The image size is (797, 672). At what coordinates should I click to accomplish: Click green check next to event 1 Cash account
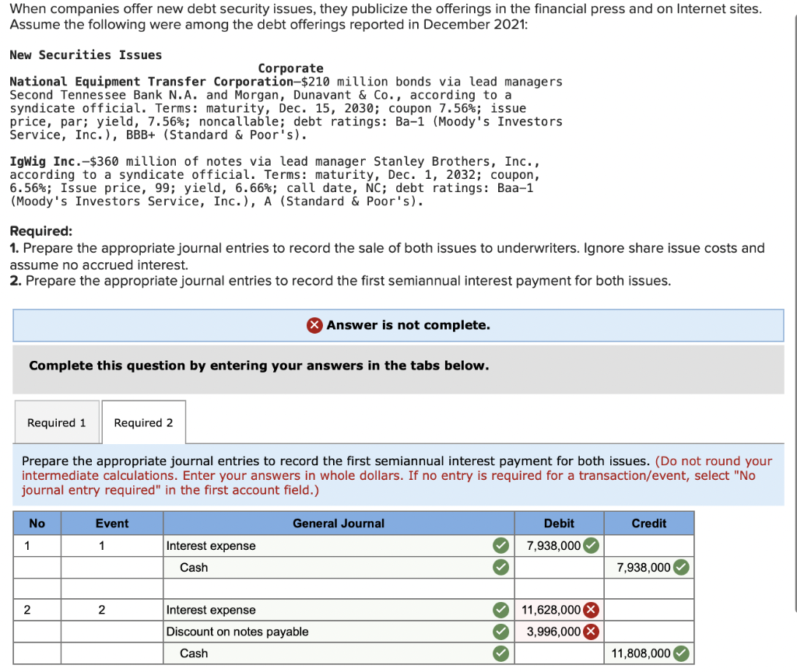(x=500, y=567)
